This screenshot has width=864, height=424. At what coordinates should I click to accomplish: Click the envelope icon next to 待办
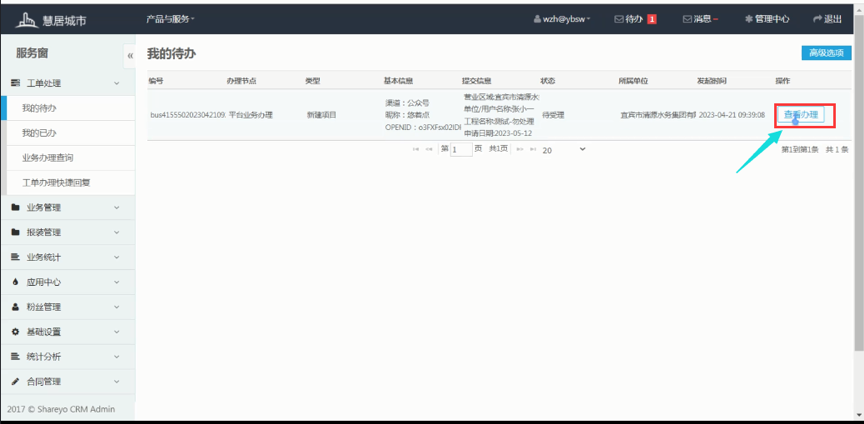point(618,19)
